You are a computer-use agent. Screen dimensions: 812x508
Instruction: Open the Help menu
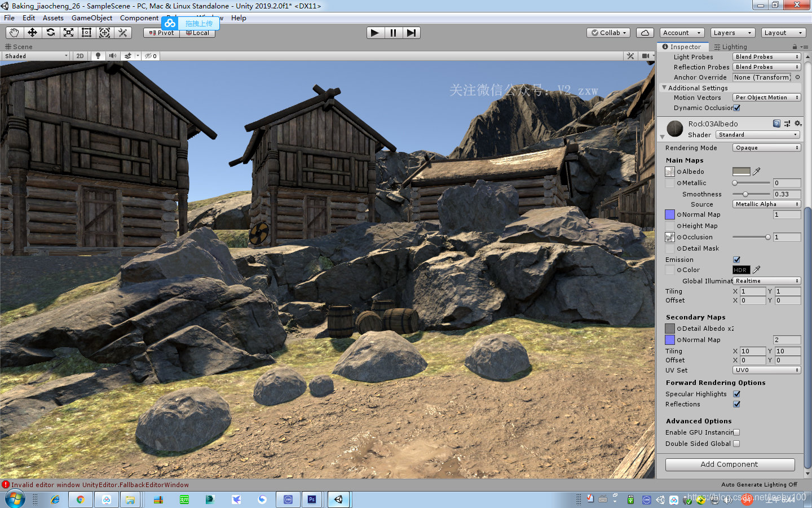pos(239,18)
